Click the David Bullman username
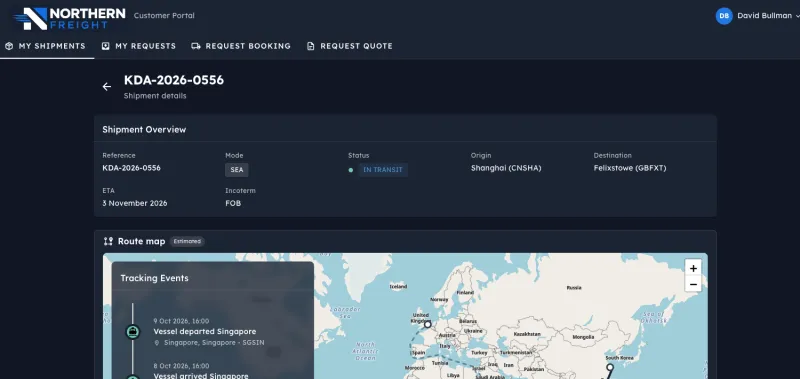This screenshot has height=379, width=800. point(764,16)
